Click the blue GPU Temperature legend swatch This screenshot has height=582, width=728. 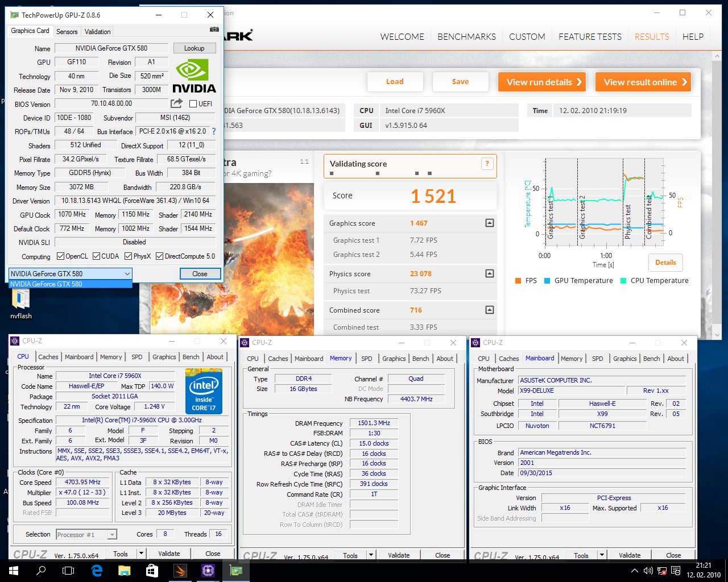[x=547, y=281]
